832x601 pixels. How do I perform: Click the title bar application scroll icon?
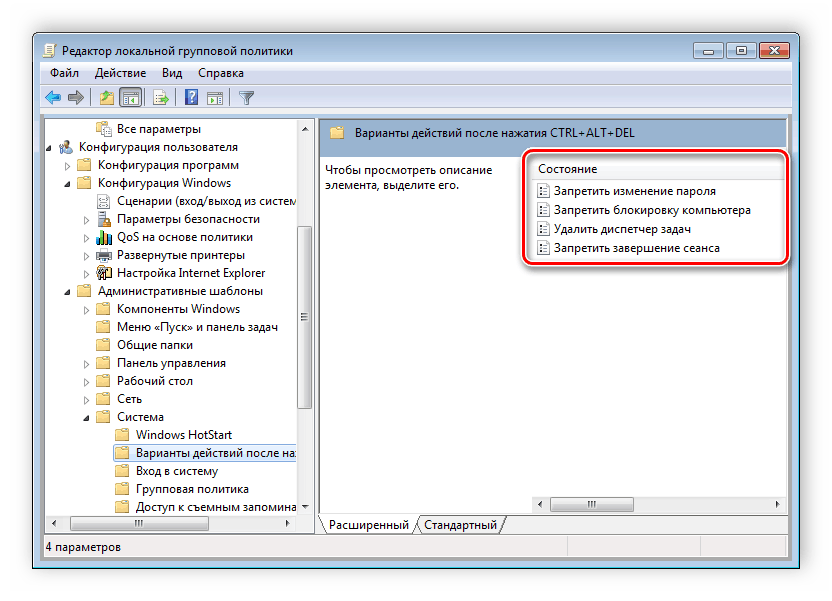click(49, 51)
